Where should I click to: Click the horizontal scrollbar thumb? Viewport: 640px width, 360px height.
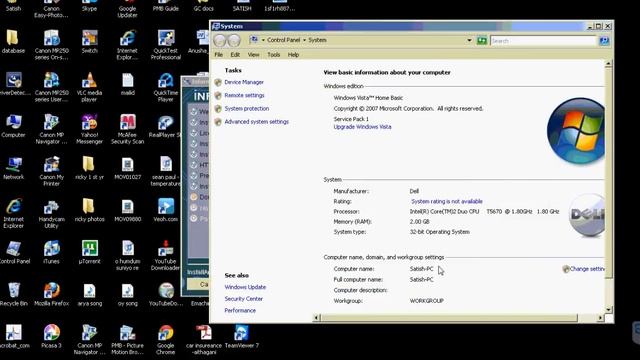[449, 318]
